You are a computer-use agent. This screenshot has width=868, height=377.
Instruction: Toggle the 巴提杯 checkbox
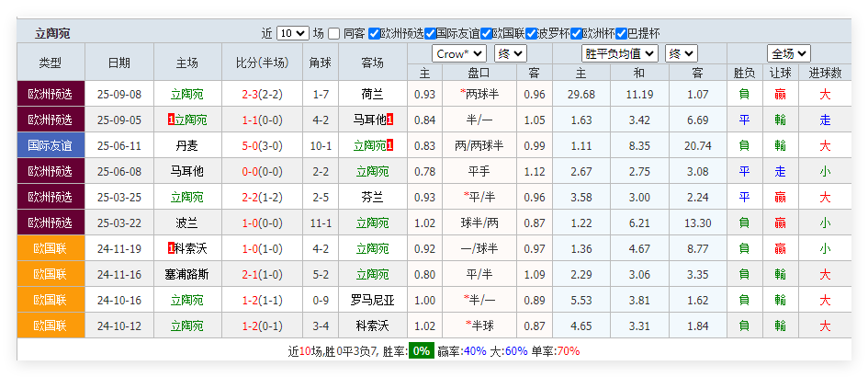621,33
